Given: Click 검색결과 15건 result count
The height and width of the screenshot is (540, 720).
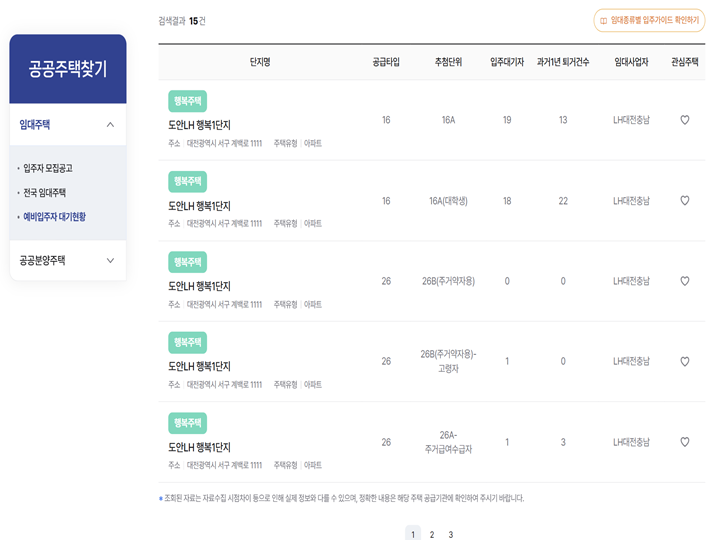Looking at the screenshot, I should click(x=182, y=21).
